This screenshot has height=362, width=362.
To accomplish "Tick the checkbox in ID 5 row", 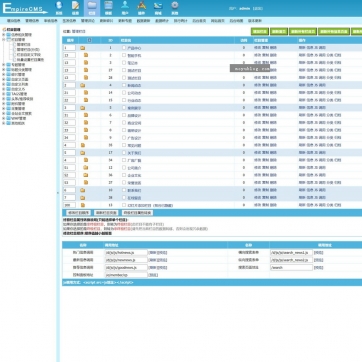I will click(x=124, y=108).
